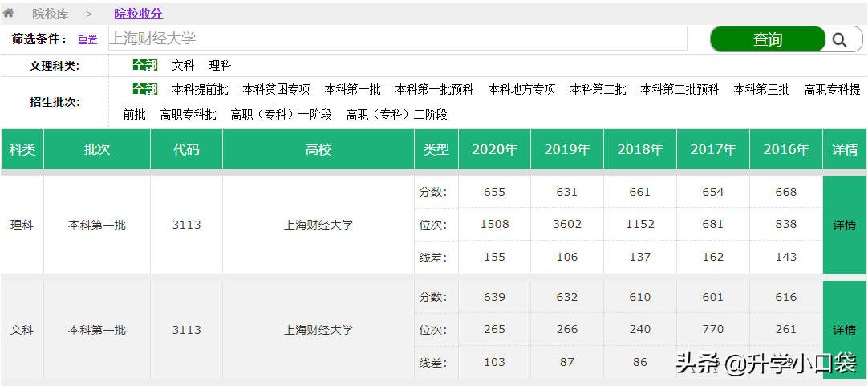Click 2018 score 661 cell
The image size is (868, 386).
pos(640,192)
